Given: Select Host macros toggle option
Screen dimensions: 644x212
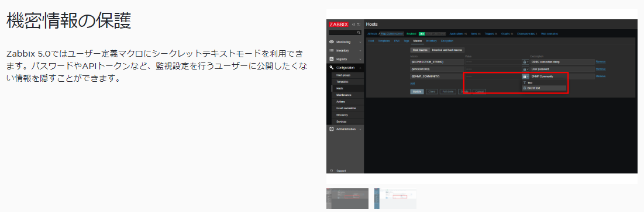Looking at the screenshot, I should pos(420,50).
